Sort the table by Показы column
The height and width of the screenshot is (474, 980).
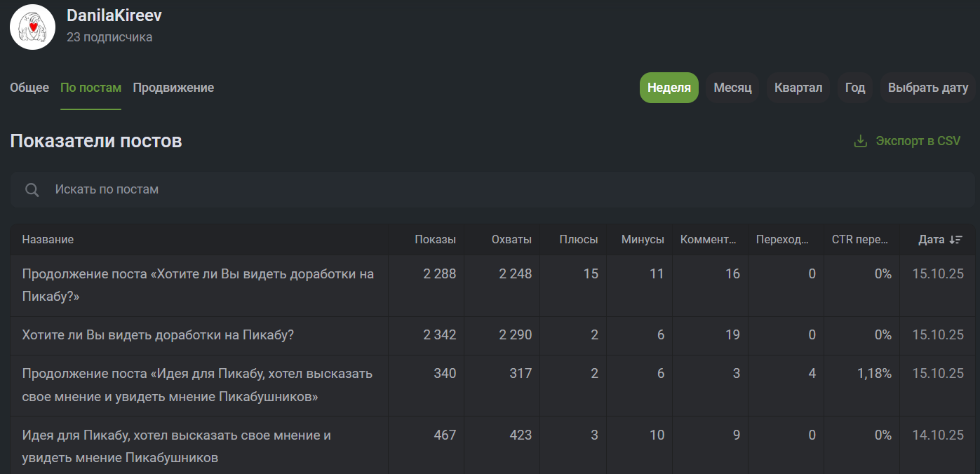click(435, 240)
